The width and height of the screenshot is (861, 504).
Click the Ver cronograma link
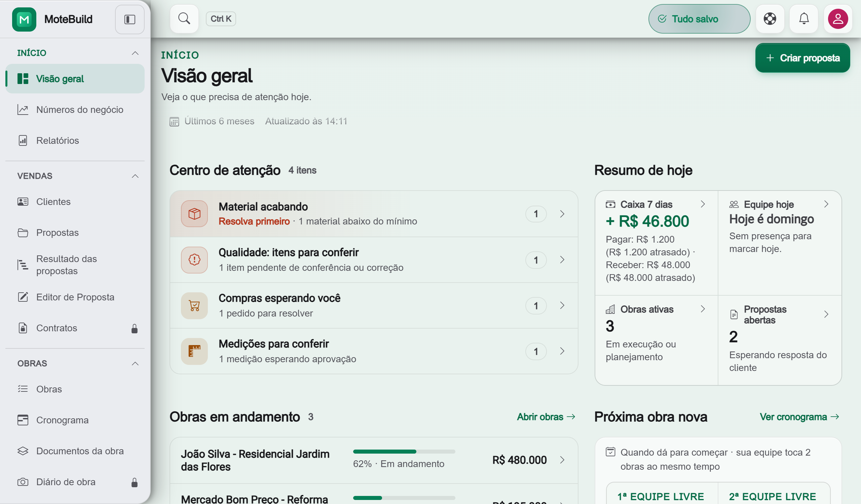point(799,417)
